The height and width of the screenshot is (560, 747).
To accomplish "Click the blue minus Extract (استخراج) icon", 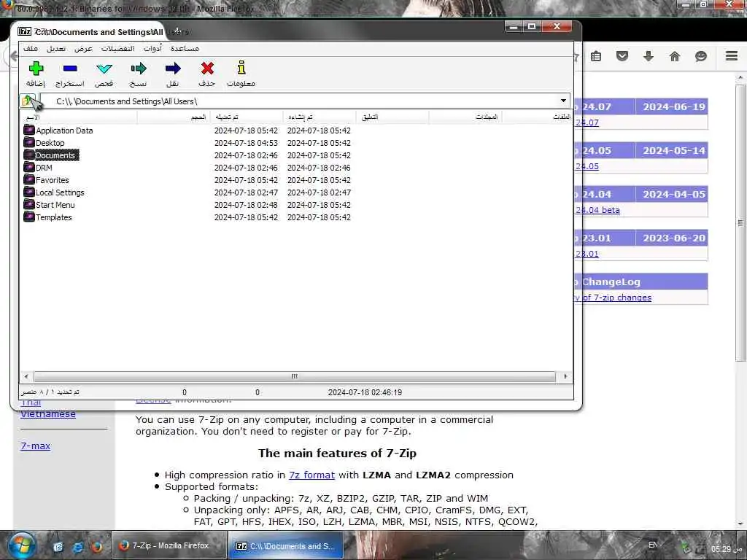I will click(70, 69).
